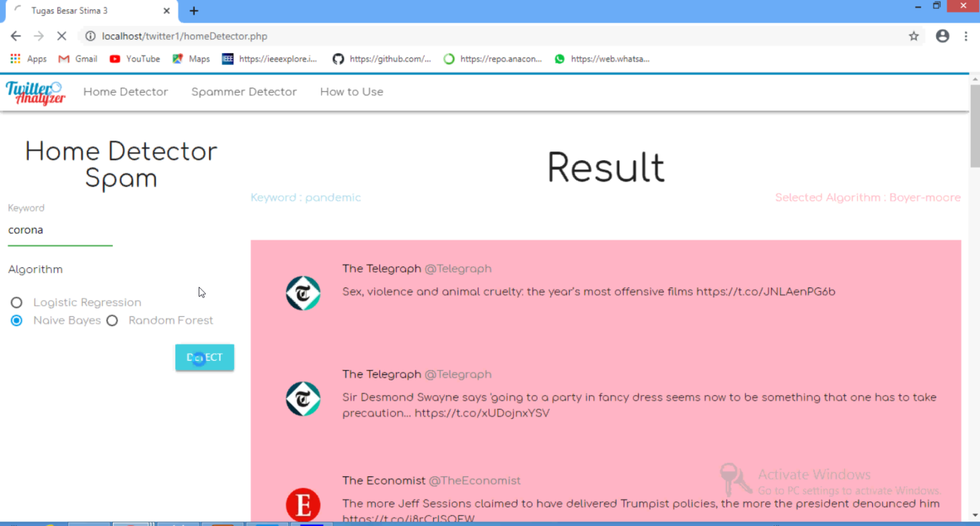Click @Telegraph handle above offensive films tweet

click(458, 269)
